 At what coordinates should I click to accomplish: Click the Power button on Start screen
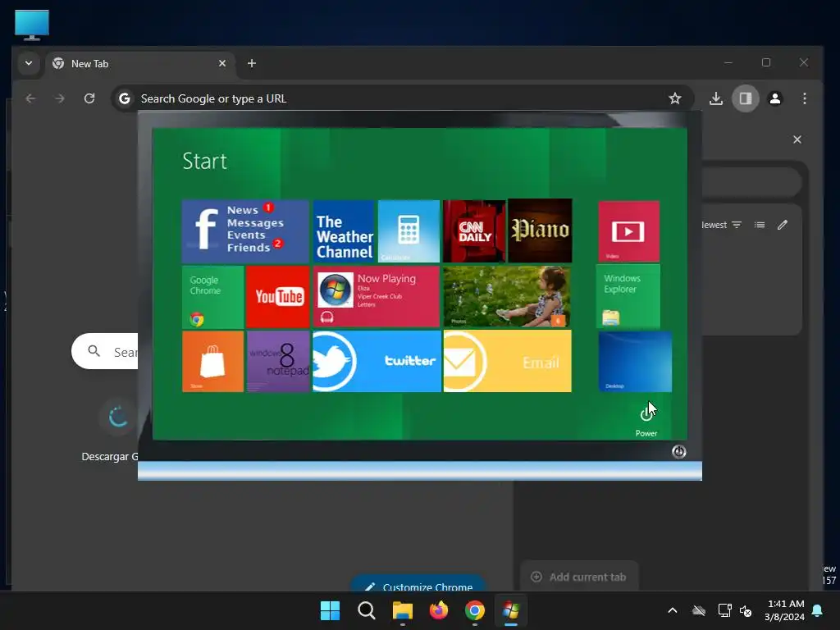(646, 419)
